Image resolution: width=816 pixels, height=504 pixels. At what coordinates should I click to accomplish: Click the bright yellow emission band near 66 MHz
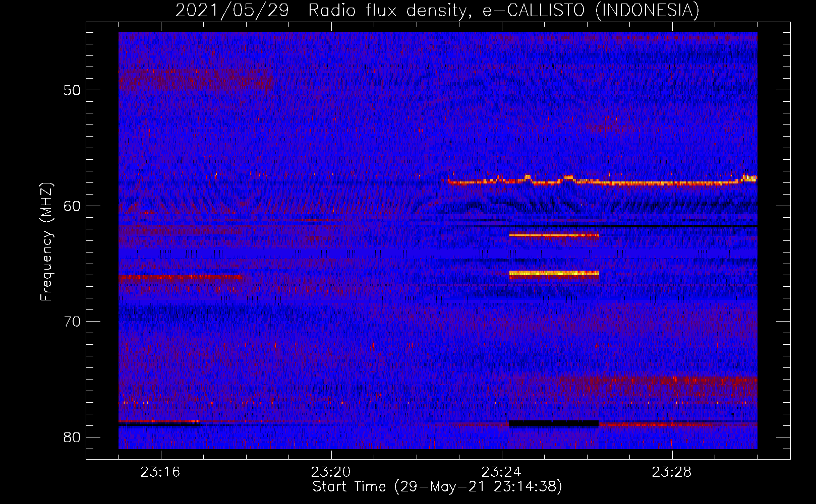554,274
